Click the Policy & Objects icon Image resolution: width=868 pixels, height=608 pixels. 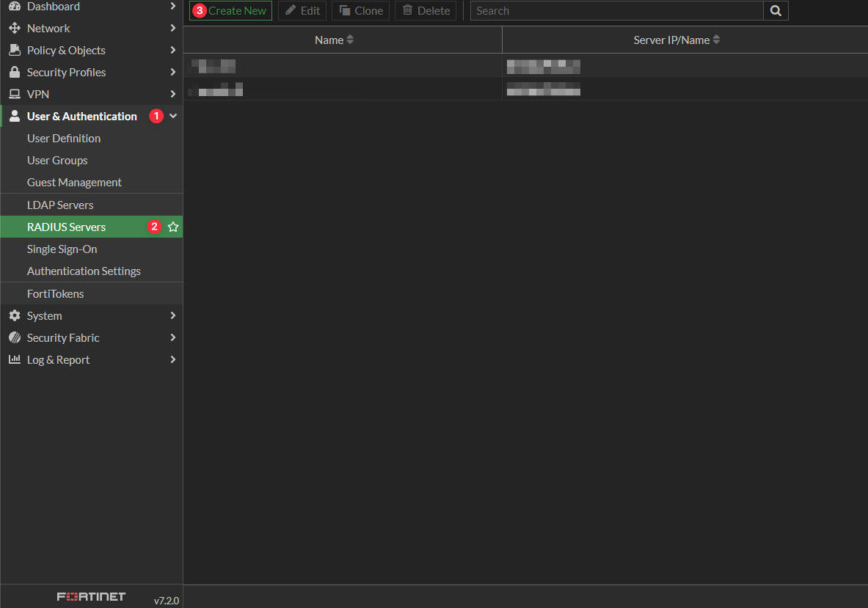(x=14, y=51)
